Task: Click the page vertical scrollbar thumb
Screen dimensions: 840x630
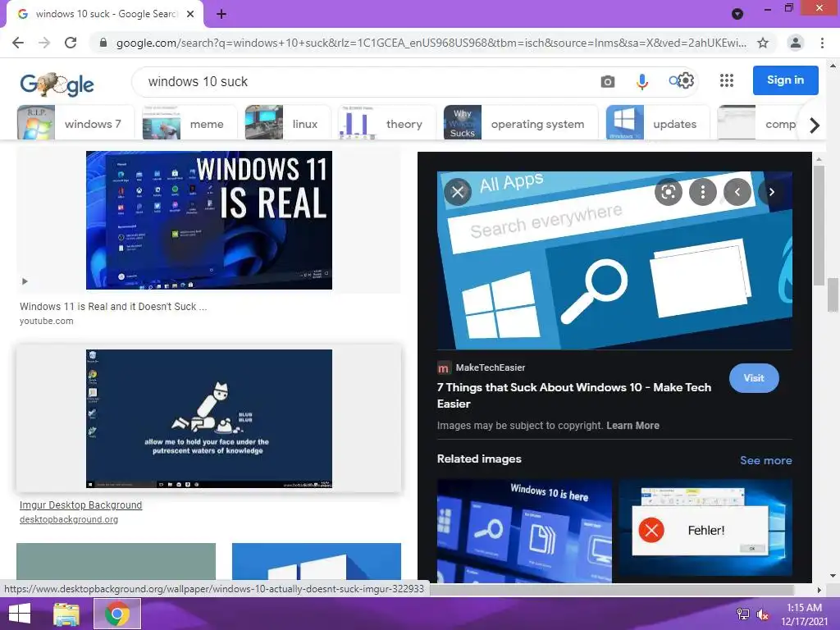Action: click(833, 294)
